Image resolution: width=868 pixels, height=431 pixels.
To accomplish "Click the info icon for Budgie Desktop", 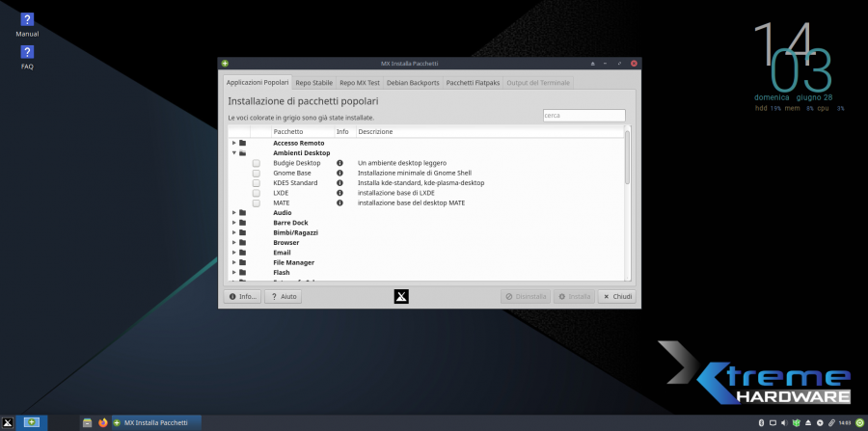I will [x=339, y=163].
